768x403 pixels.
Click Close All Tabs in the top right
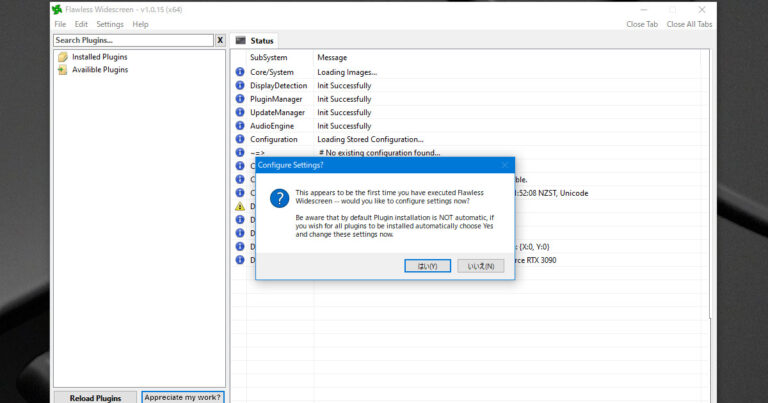[x=690, y=24]
